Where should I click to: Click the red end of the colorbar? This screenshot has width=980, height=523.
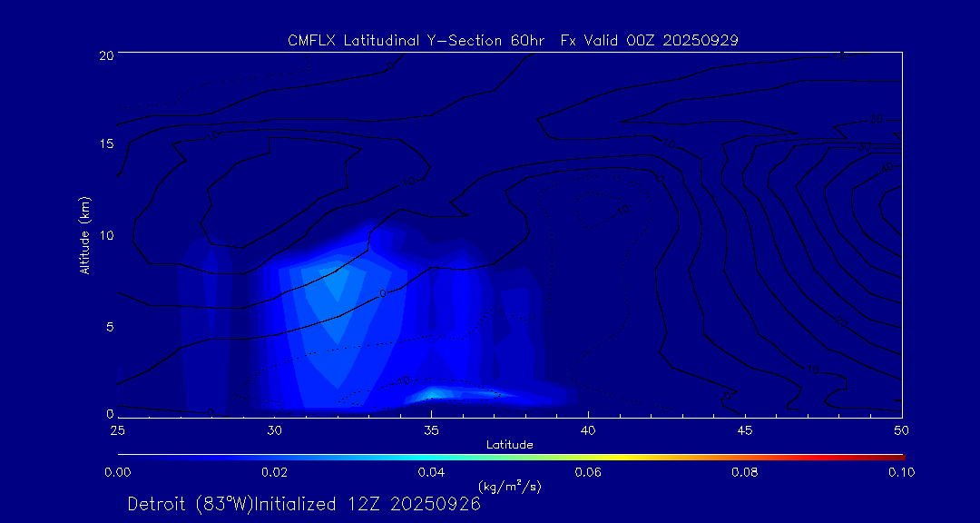pos(898,456)
